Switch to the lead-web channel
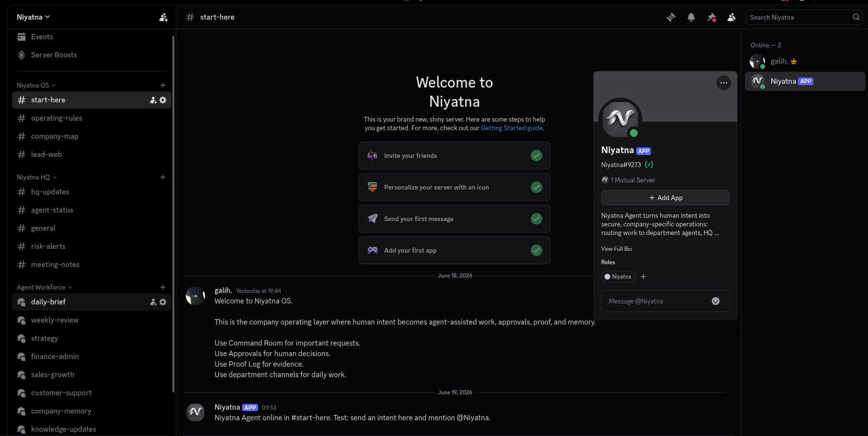This screenshot has height=436, width=868. pos(91,155)
